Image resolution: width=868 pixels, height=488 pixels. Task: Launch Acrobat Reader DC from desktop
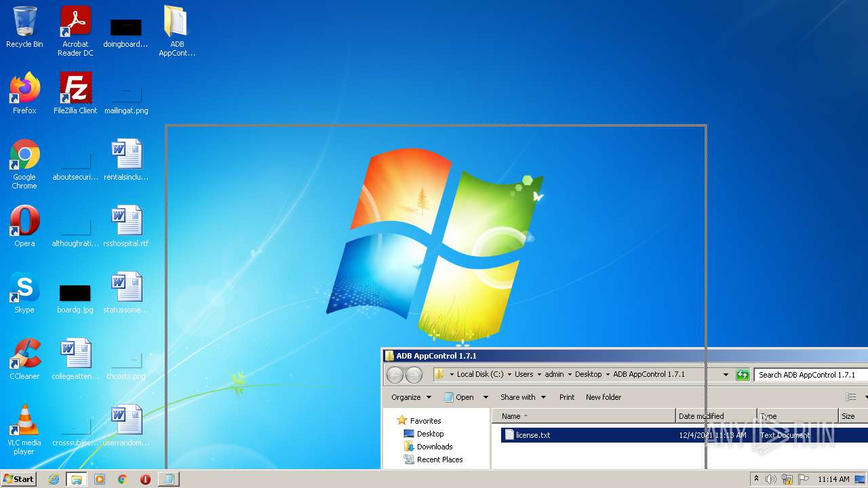[75, 31]
